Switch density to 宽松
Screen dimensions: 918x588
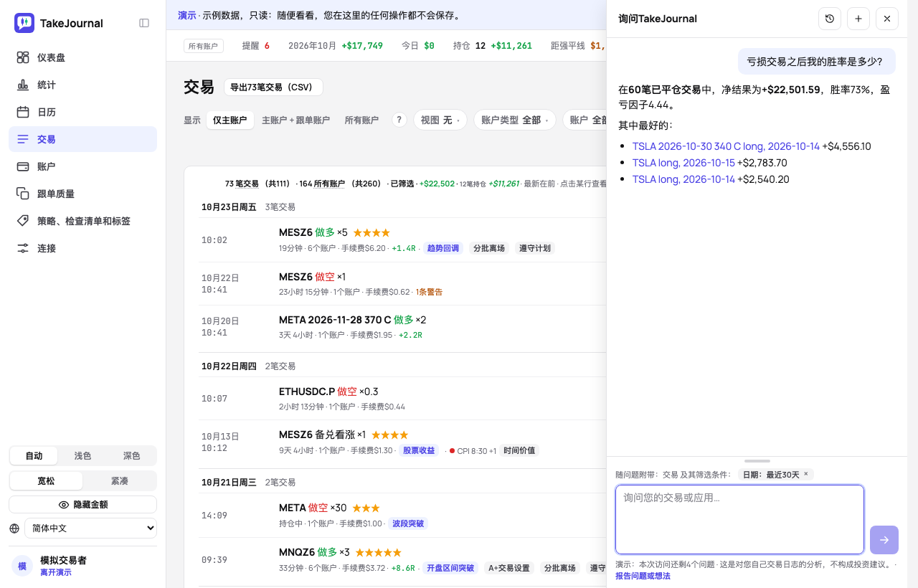46,480
